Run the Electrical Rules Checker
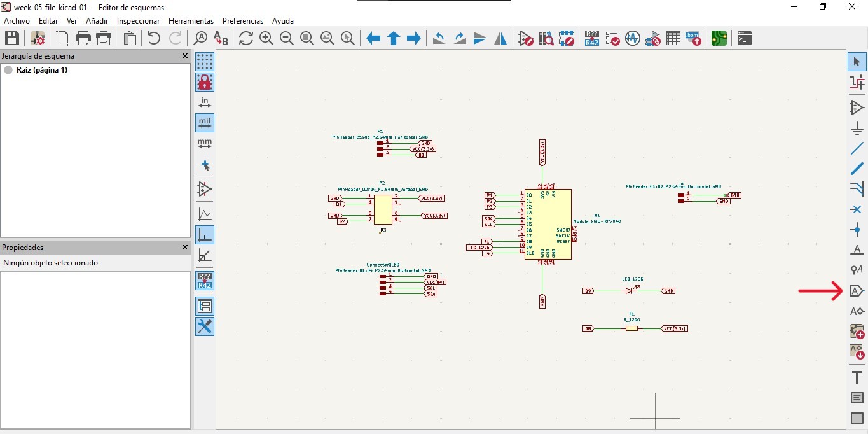Image resolution: width=868 pixels, height=434 pixels. [x=612, y=38]
